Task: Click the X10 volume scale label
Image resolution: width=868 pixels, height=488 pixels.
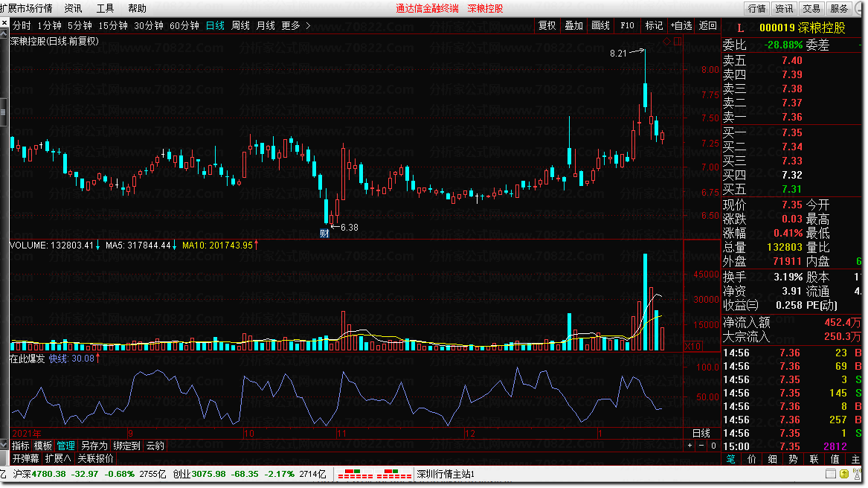Action: [x=693, y=346]
